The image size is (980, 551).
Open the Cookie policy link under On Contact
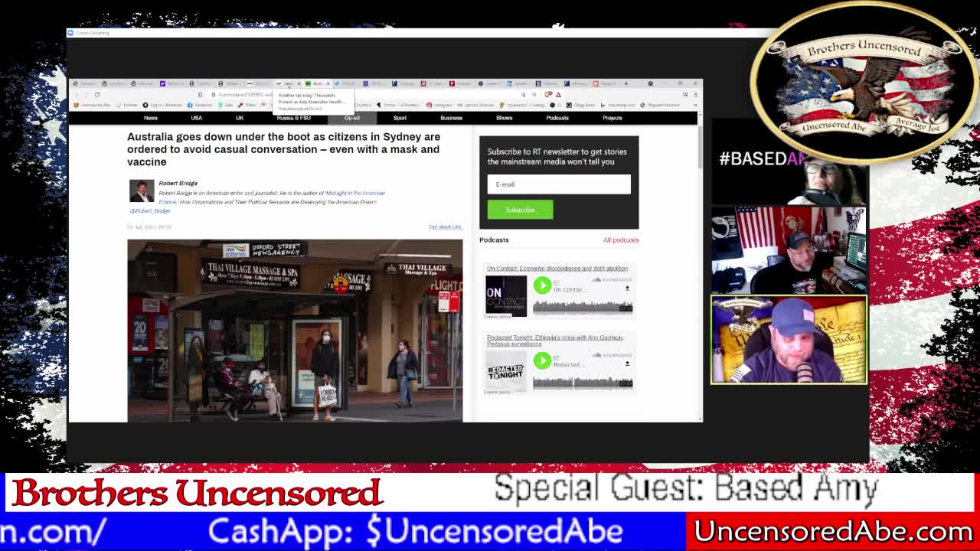pyautogui.click(x=497, y=317)
